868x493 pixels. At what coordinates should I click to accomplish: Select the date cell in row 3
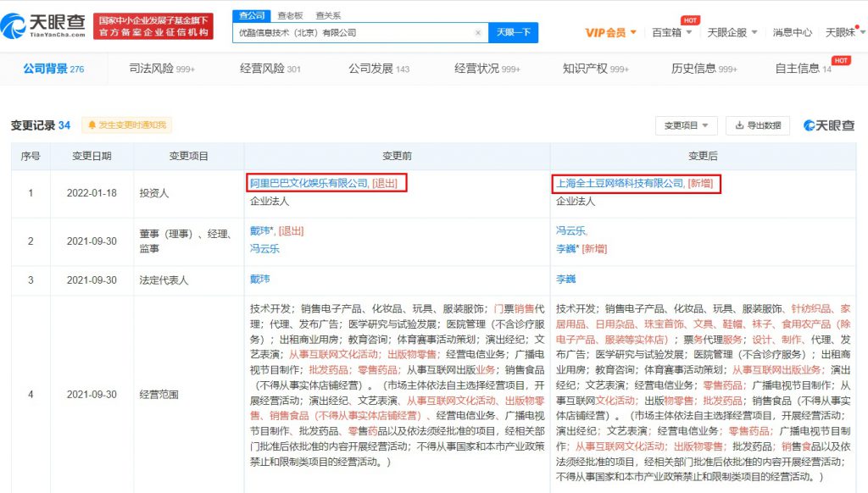[x=92, y=280]
